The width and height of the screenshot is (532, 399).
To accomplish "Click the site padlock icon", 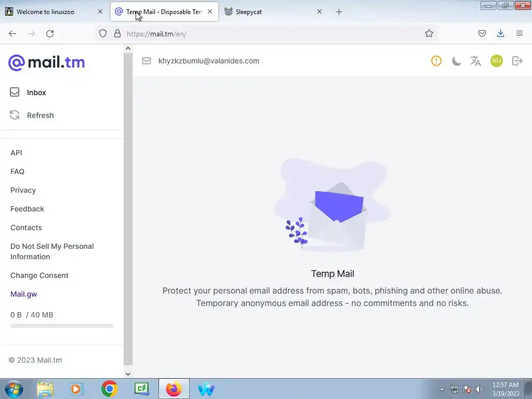I will pyautogui.click(x=117, y=33).
